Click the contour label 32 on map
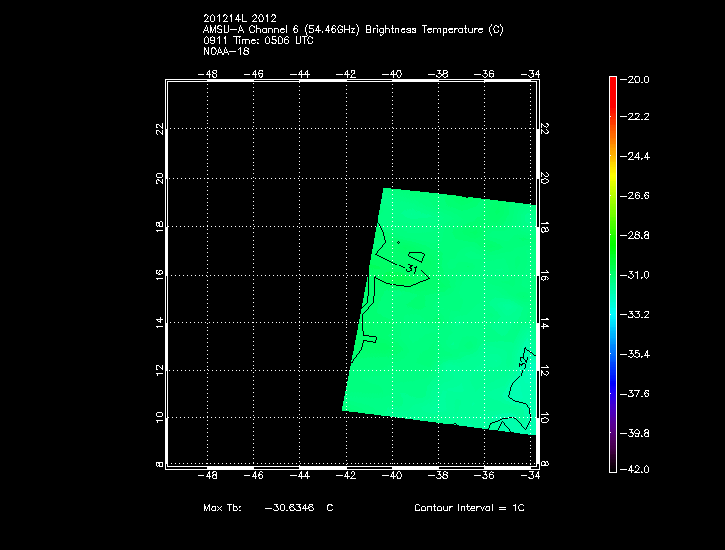 523,358
